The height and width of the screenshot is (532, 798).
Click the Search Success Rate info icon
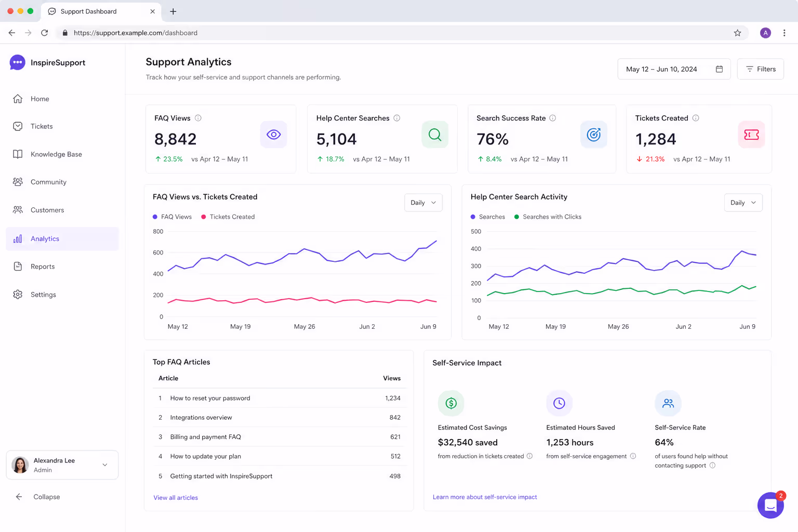(x=553, y=118)
